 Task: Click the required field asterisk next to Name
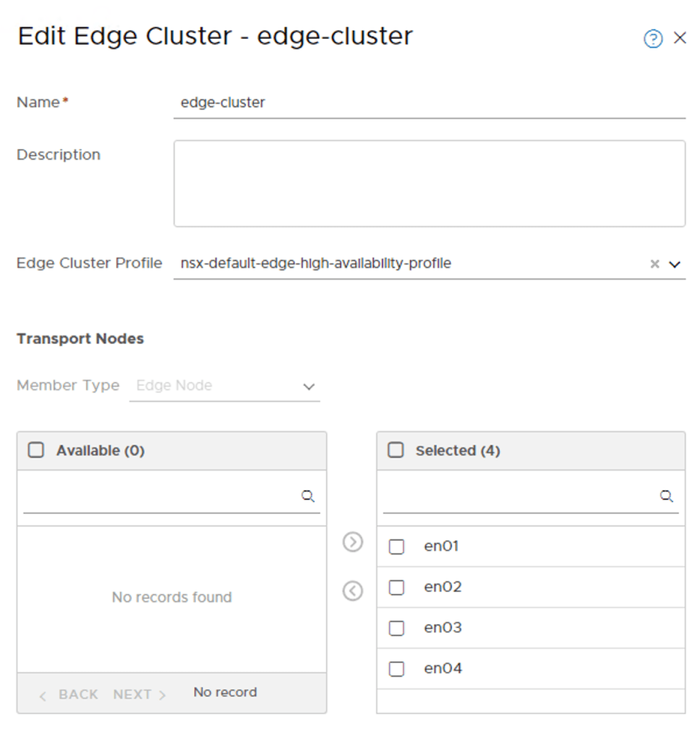[66, 98]
